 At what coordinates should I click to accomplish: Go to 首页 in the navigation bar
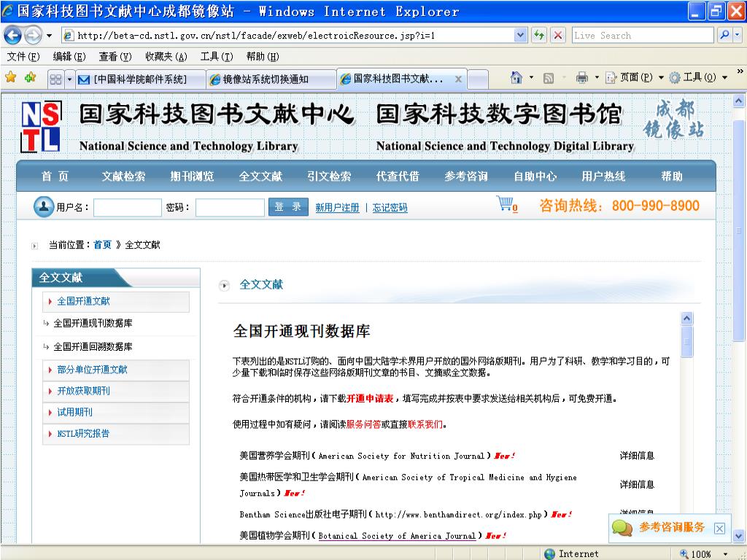(x=55, y=176)
